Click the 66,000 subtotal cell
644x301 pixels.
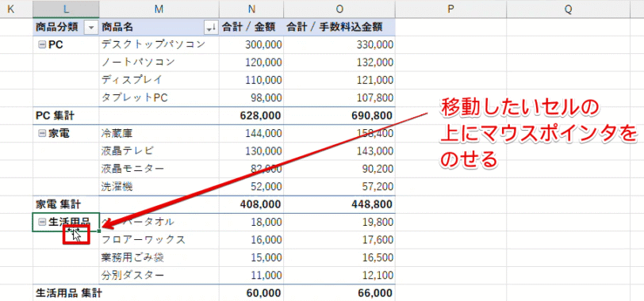pos(339,293)
